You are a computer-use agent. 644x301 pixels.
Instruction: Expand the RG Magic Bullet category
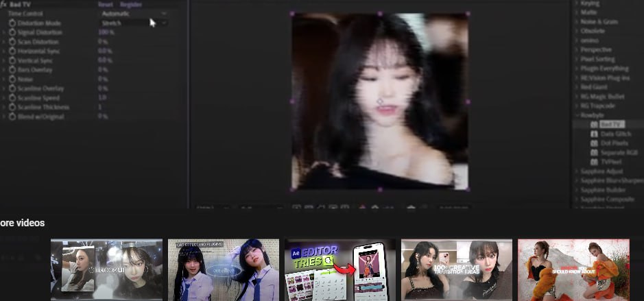point(577,97)
